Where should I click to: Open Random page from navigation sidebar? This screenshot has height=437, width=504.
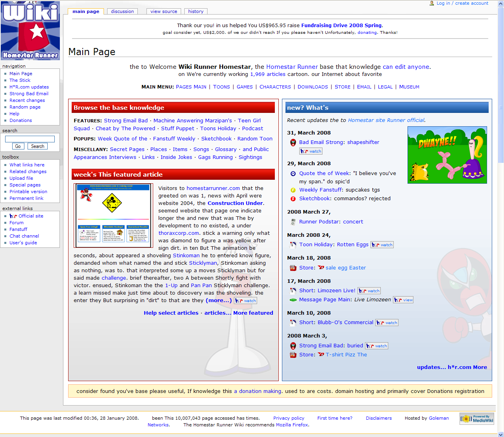[x=25, y=107]
